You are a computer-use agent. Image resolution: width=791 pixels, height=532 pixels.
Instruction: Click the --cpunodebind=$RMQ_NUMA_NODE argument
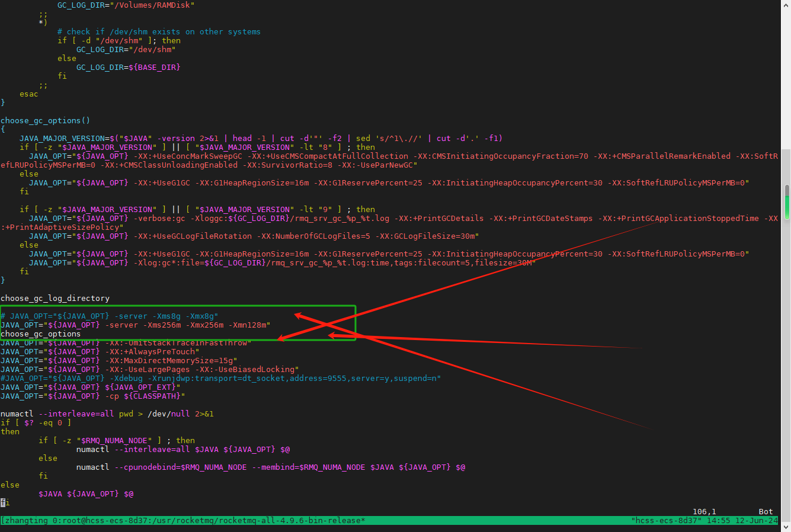point(181,467)
